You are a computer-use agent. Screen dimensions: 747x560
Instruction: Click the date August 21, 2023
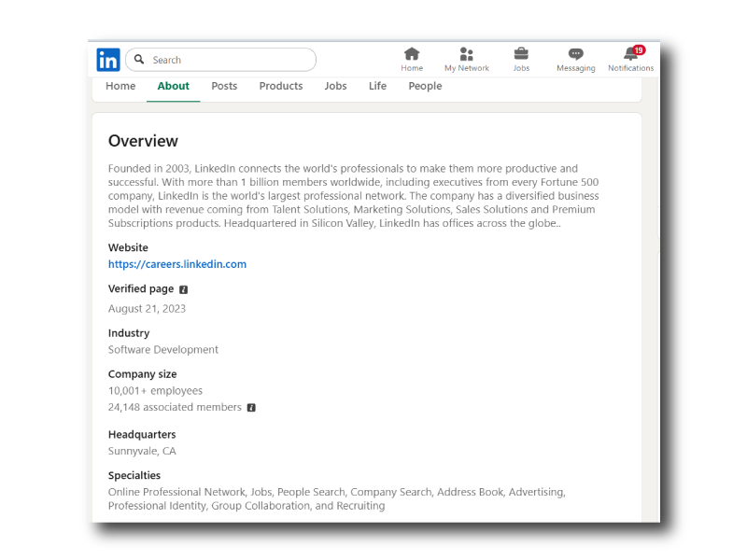click(x=147, y=309)
